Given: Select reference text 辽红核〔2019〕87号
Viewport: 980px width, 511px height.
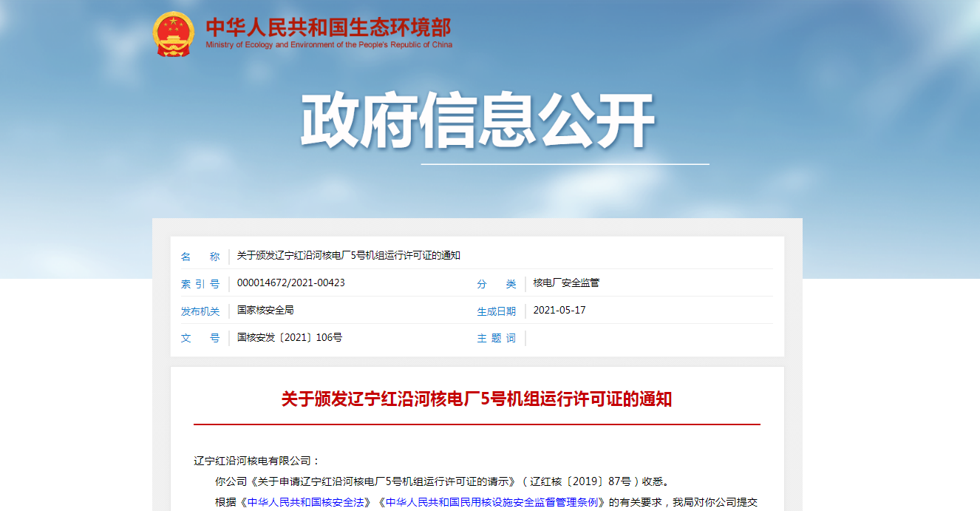Looking at the screenshot, I should (x=582, y=481).
